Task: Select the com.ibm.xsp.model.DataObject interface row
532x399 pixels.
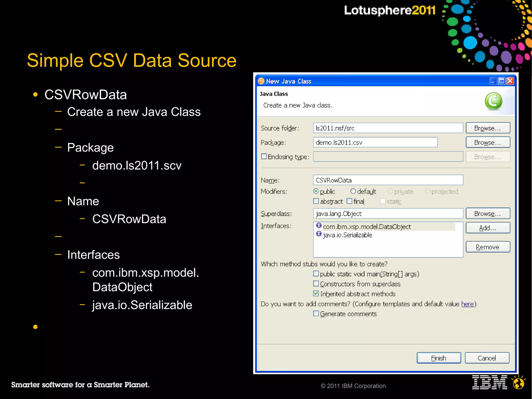Action: (x=385, y=226)
